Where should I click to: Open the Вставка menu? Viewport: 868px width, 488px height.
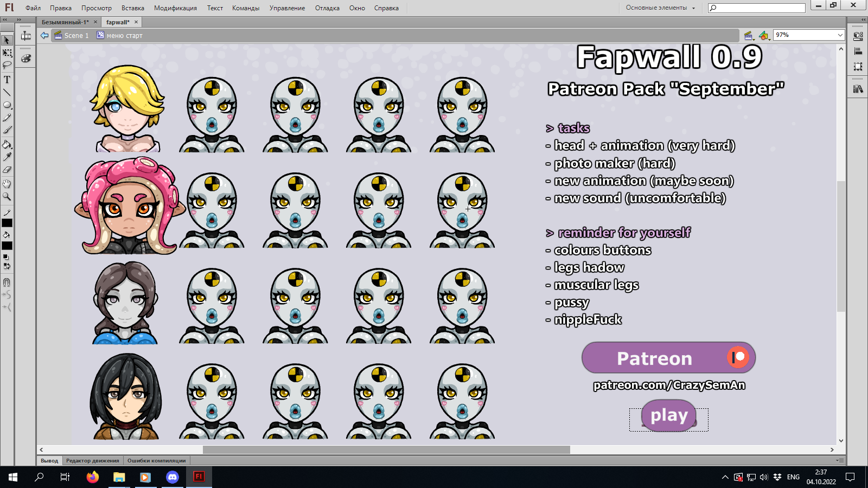(x=133, y=8)
